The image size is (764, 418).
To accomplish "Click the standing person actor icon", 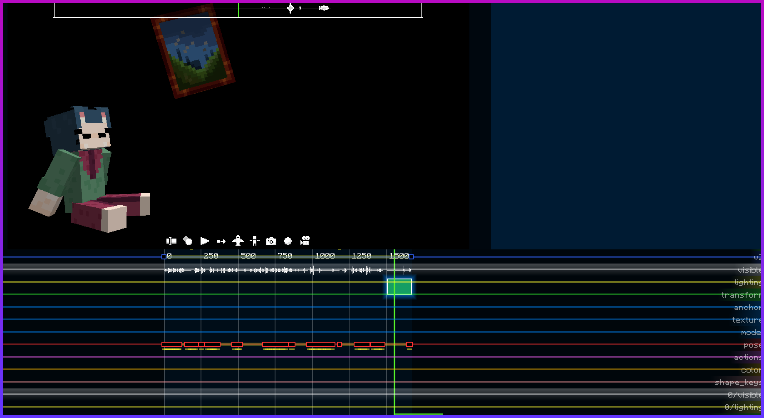I will [x=254, y=241].
